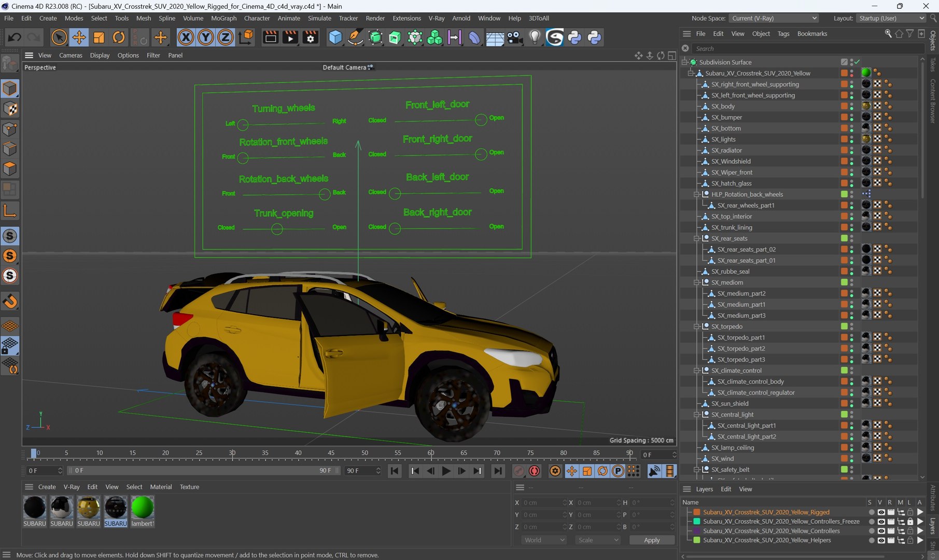
Task: Click the green lambert1 material swatch
Action: click(x=142, y=507)
